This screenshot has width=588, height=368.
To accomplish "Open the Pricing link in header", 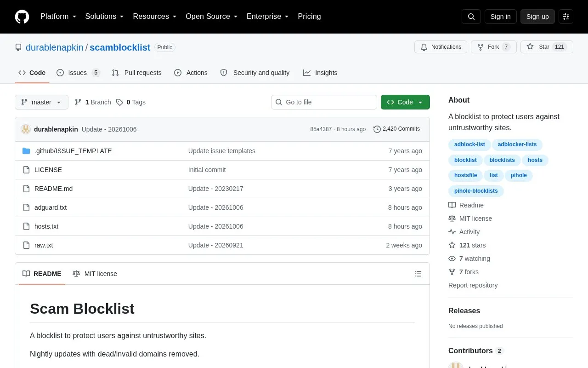I will pyautogui.click(x=309, y=17).
